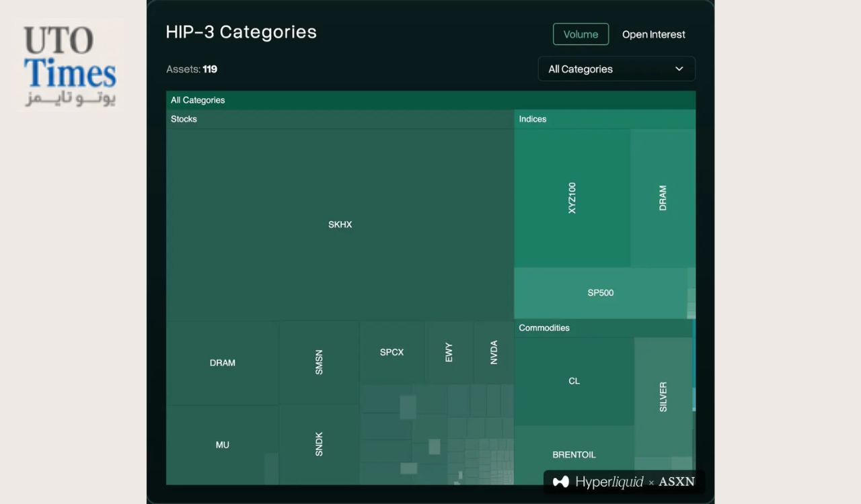Select the NVDA stock tile
Screen dimensions: 861x504
click(494, 352)
